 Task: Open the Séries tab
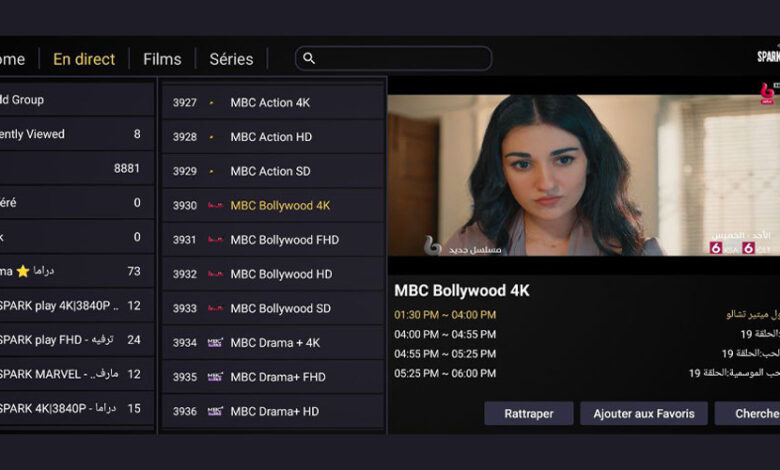(231, 59)
